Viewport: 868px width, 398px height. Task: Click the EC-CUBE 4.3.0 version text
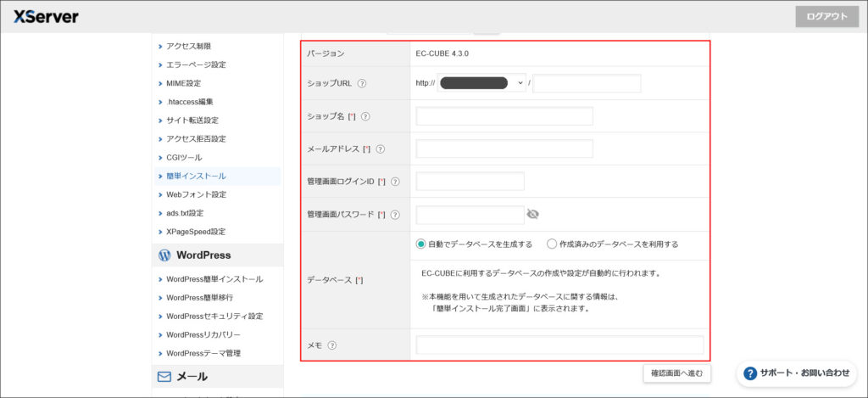coord(442,53)
